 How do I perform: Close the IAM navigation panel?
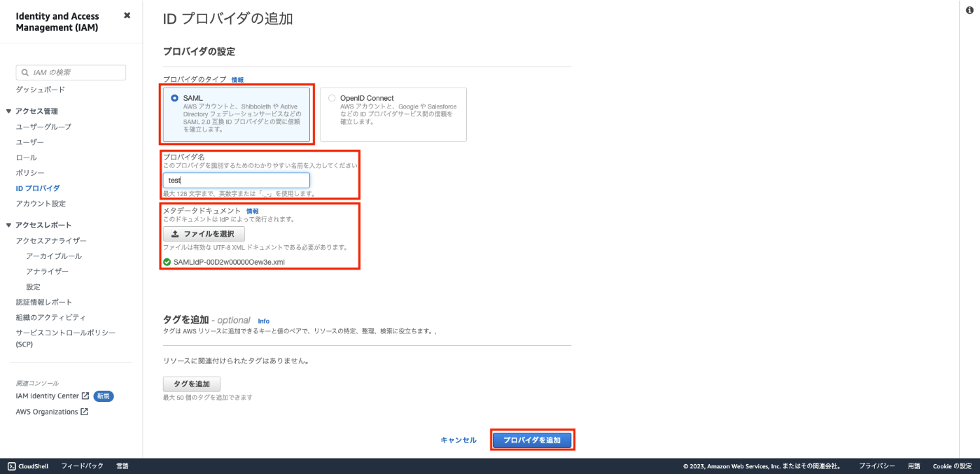pos(127,15)
